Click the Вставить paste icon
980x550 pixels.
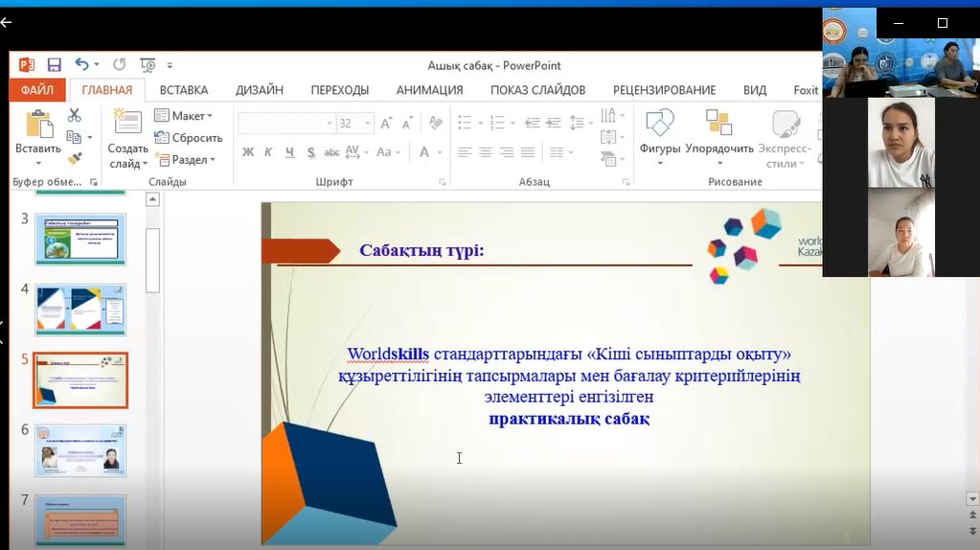coord(38,126)
